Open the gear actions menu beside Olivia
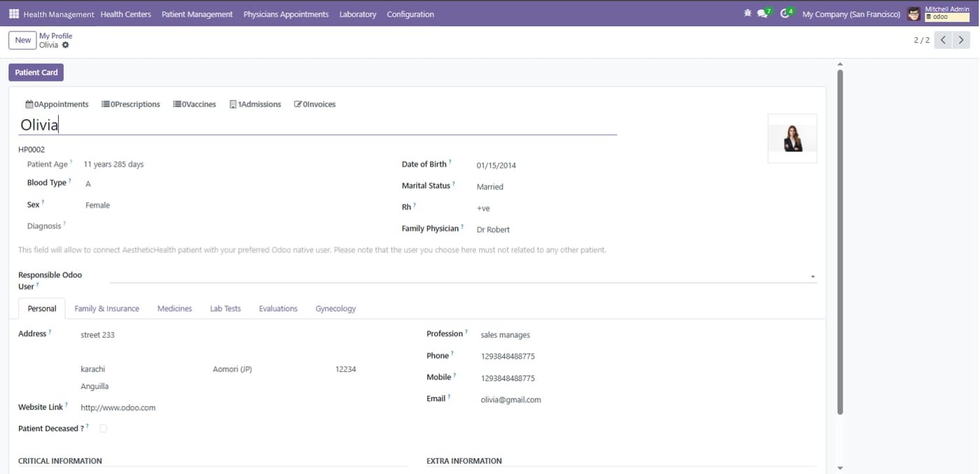This screenshot has width=980, height=474. tap(66, 45)
